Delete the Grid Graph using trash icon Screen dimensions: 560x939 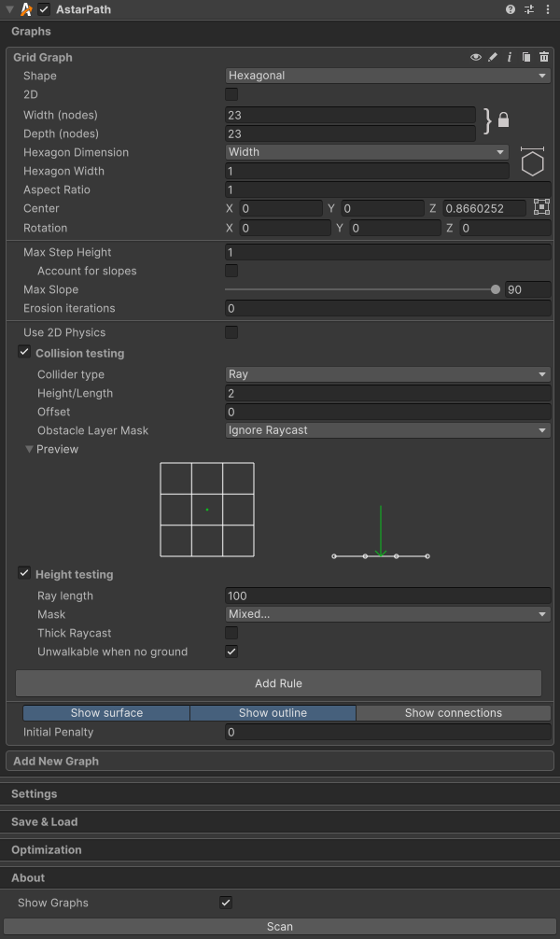click(544, 57)
